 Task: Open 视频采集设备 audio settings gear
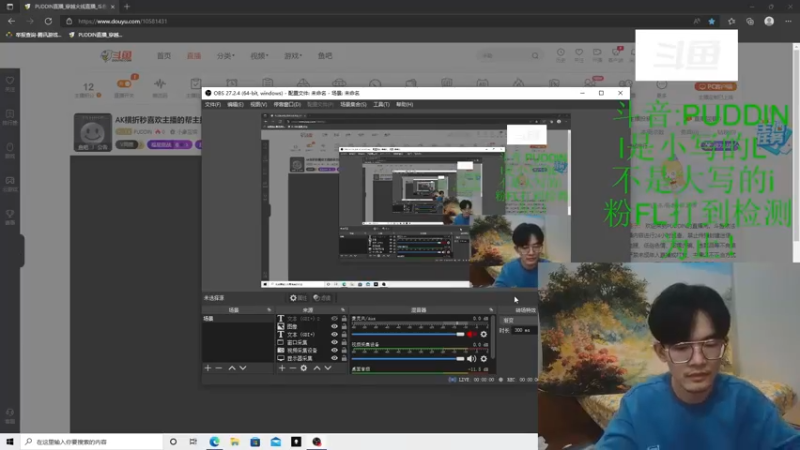point(484,359)
